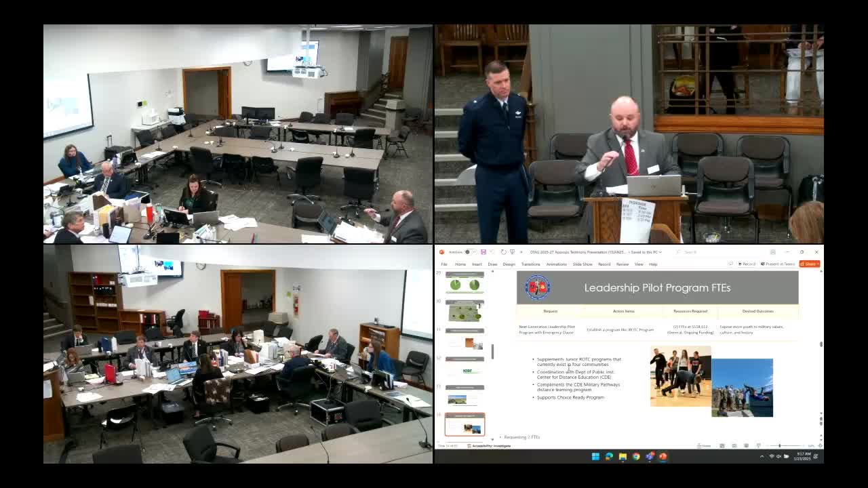Open the taskbar clock showing 9:17 AM
This screenshot has width=868, height=488.
[804, 456]
